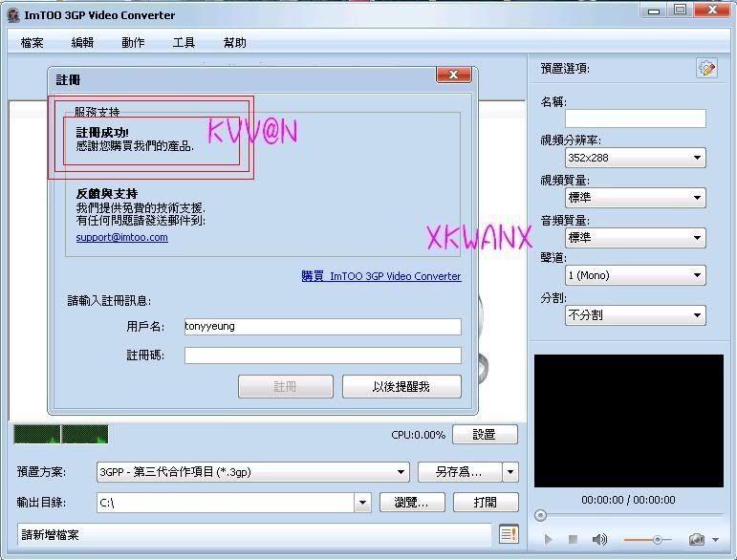This screenshot has width=737, height=560.
Task: Click the 反饋與支持 heading text
Action: [x=107, y=194]
